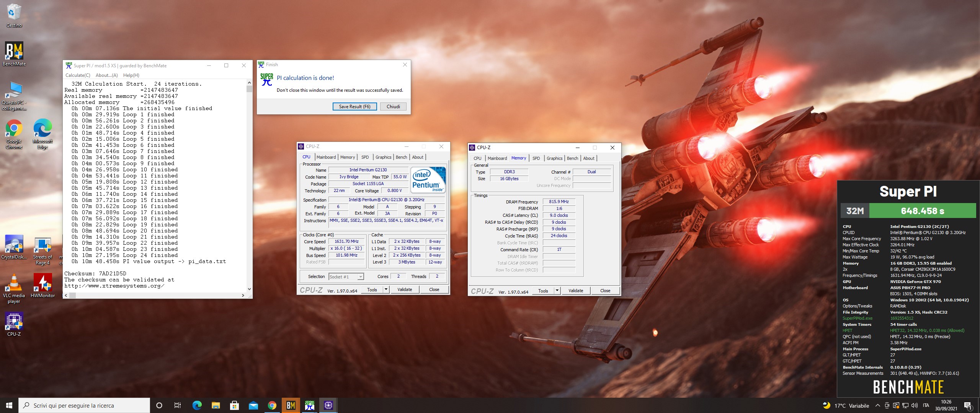Open the Cestino recycle bin icon
This screenshot has height=413, width=980.
[x=14, y=15]
